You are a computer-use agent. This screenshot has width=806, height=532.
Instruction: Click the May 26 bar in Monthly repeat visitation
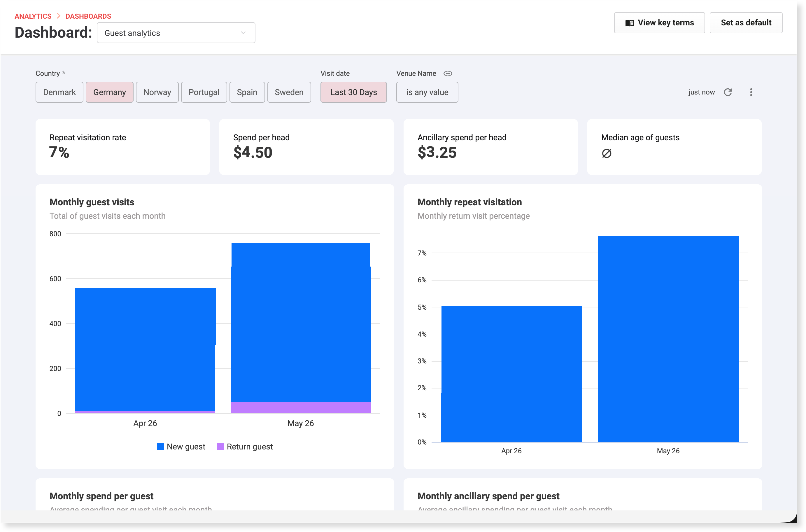[x=668, y=339]
